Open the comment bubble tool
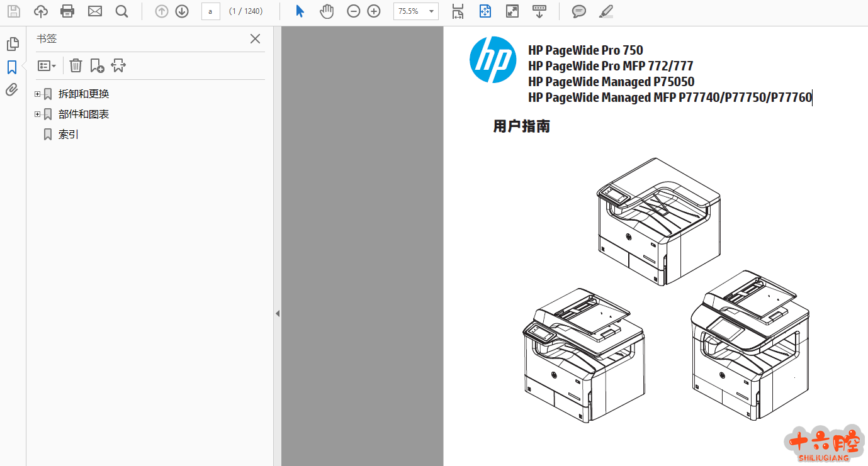The height and width of the screenshot is (466, 868). point(578,11)
